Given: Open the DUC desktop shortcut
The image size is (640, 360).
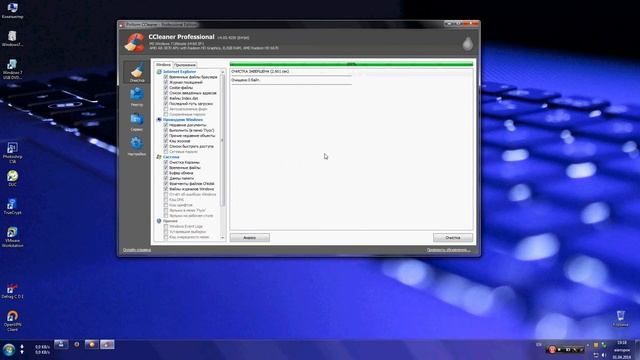Looking at the screenshot, I should click(x=12, y=178).
